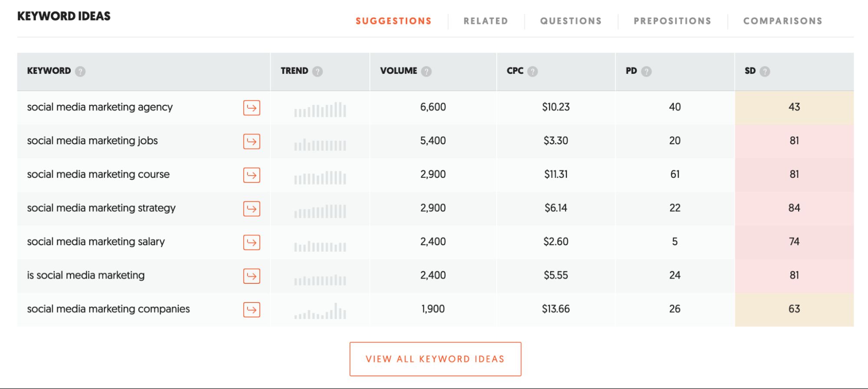Click the VIEW ALL KEYWORD IDEAS button

(435, 359)
